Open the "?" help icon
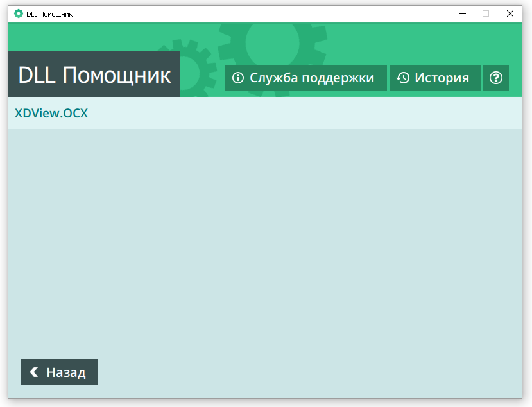532x407 pixels. coord(495,78)
